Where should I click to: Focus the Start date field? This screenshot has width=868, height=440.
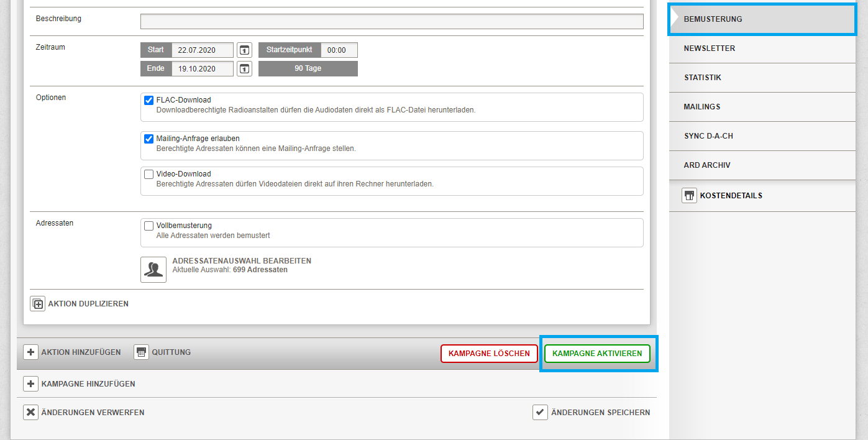point(203,50)
